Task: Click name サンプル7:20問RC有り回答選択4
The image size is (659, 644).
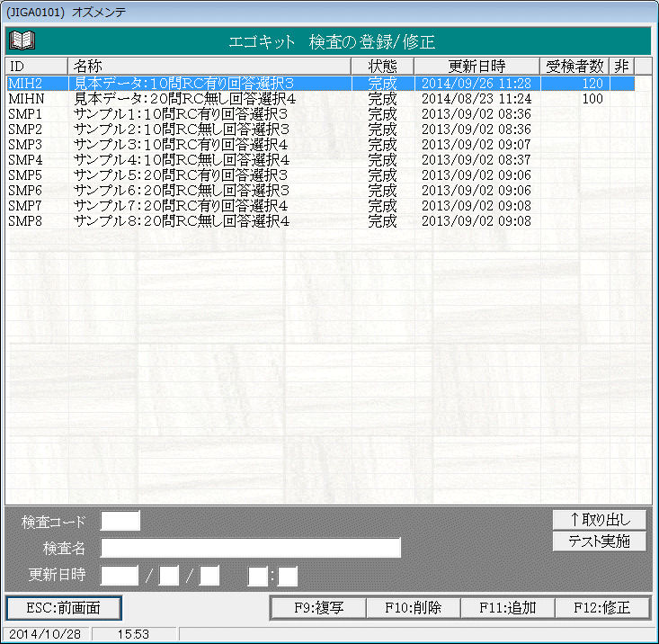Action: point(181,206)
